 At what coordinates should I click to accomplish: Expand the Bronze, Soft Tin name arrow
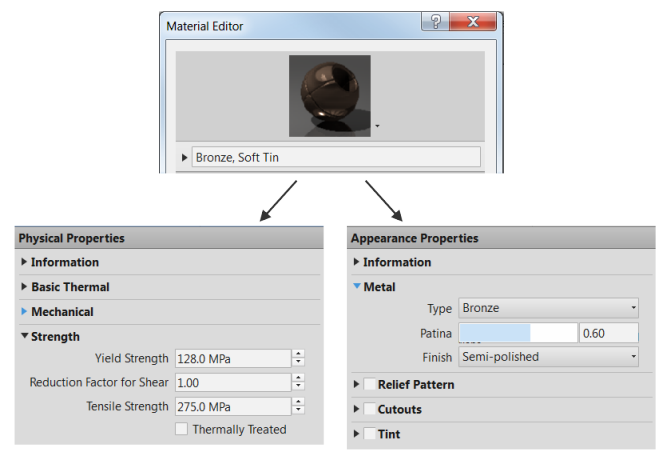coord(184,157)
